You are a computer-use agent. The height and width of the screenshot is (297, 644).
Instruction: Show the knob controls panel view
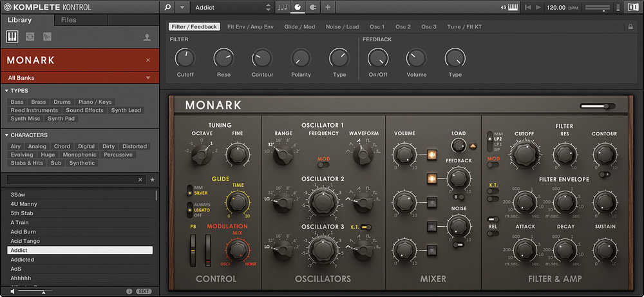tap(298, 7)
